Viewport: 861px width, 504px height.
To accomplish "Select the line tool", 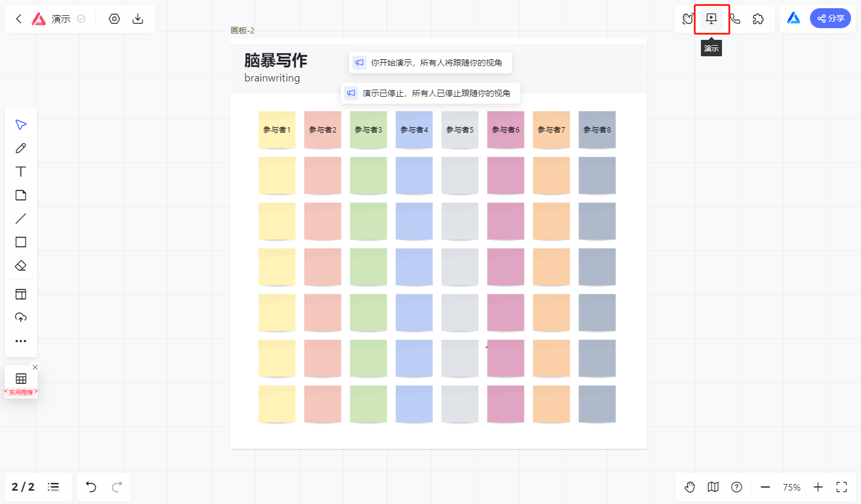I will pyautogui.click(x=21, y=219).
